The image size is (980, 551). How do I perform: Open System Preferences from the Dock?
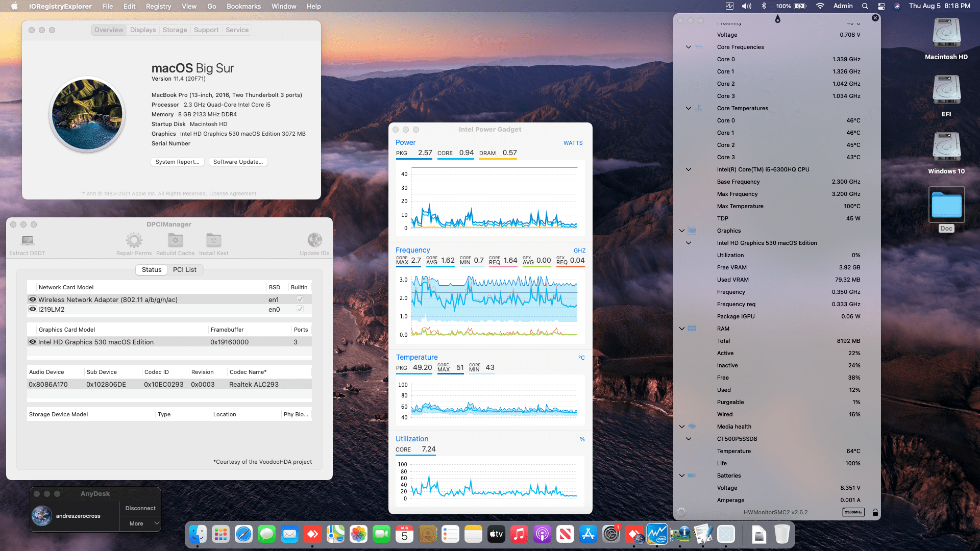click(x=611, y=534)
